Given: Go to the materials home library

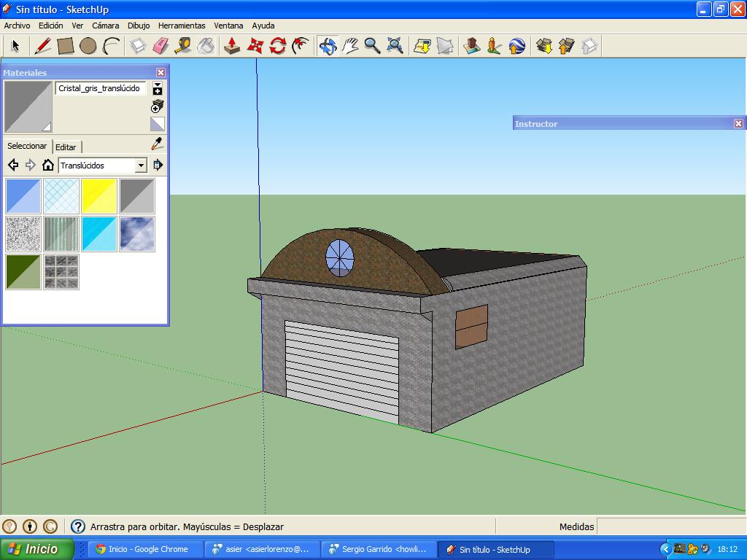Looking at the screenshot, I should (x=48, y=166).
